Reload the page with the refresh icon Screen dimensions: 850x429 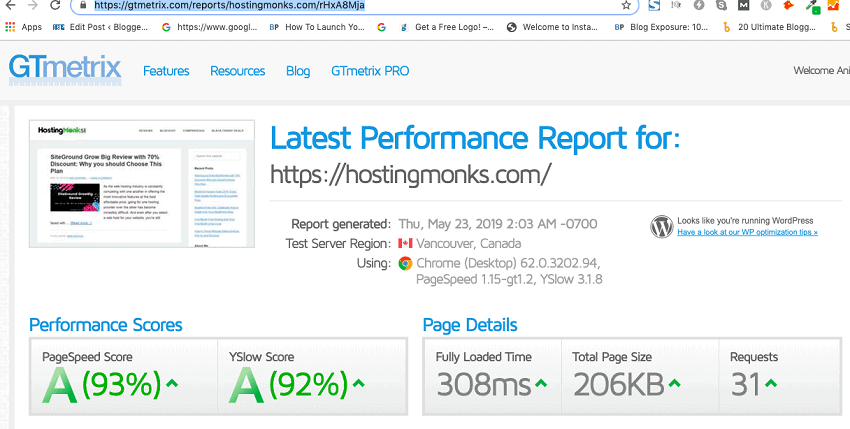click(x=55, y=5)
